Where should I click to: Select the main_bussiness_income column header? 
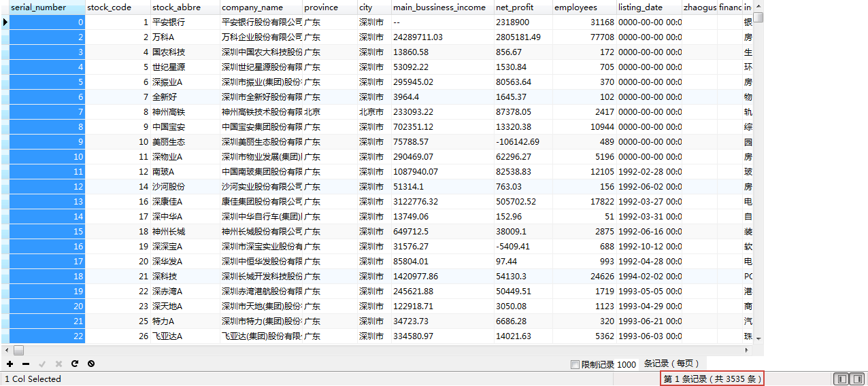click(443, 7)
